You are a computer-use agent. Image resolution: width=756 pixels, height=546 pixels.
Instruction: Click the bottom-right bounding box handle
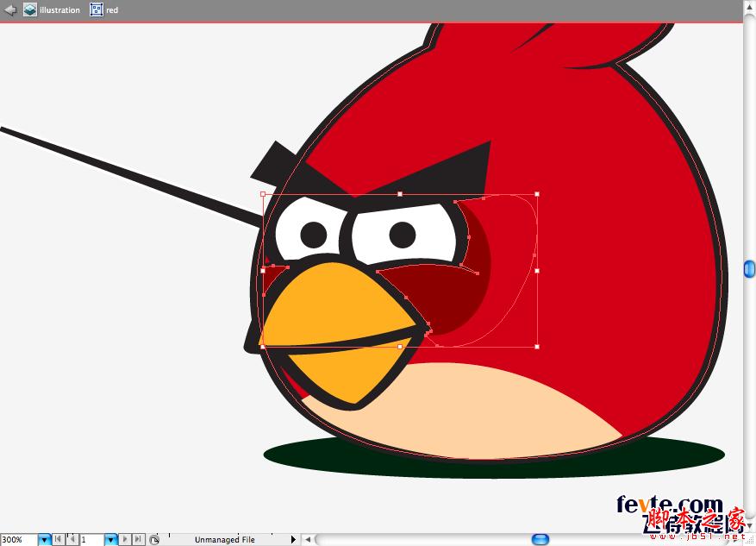tap(537, 346)
